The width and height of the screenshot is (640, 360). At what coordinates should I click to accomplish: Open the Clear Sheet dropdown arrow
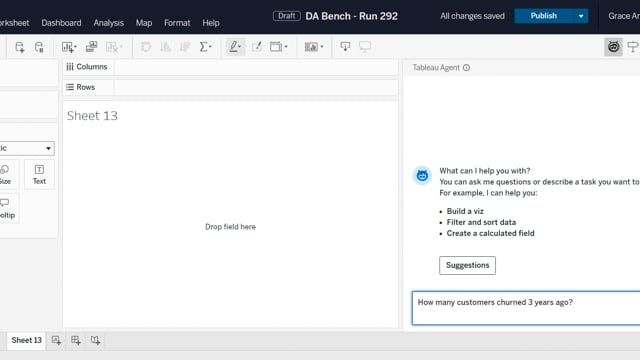pyautogui.click(x=121, y=47)
